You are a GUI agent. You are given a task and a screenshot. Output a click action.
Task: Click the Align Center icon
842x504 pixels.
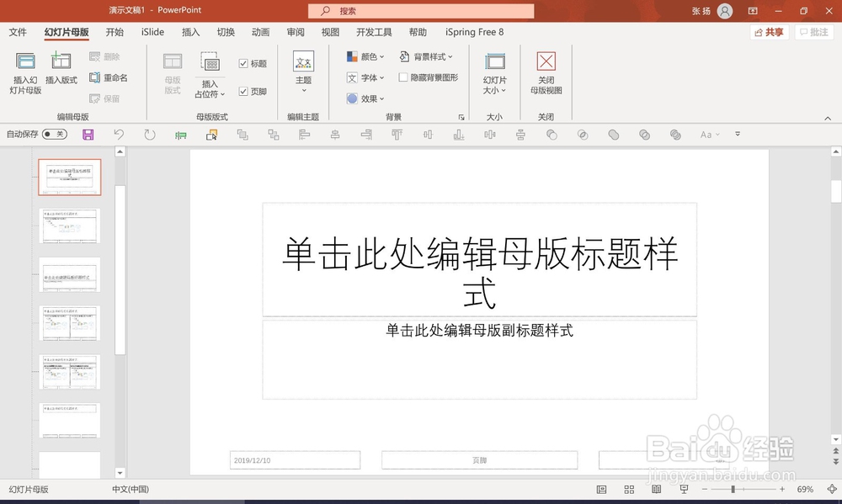(335, 135)
